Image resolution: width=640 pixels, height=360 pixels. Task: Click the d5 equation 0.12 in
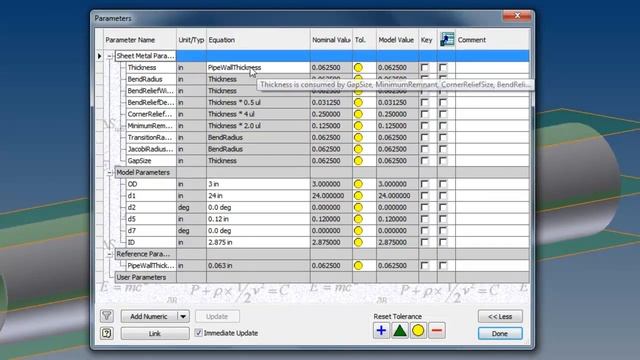(x=258, y=219)
